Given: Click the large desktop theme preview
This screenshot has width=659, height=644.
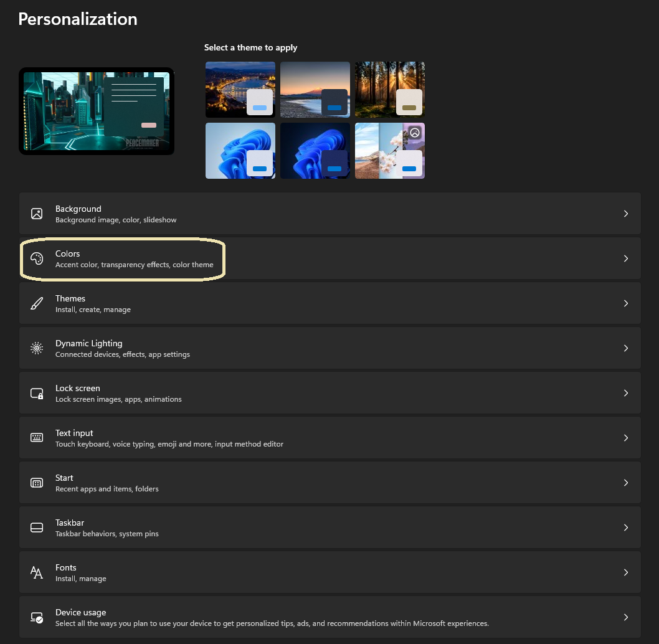Looking at the screenshot, I should coord(97,110).
